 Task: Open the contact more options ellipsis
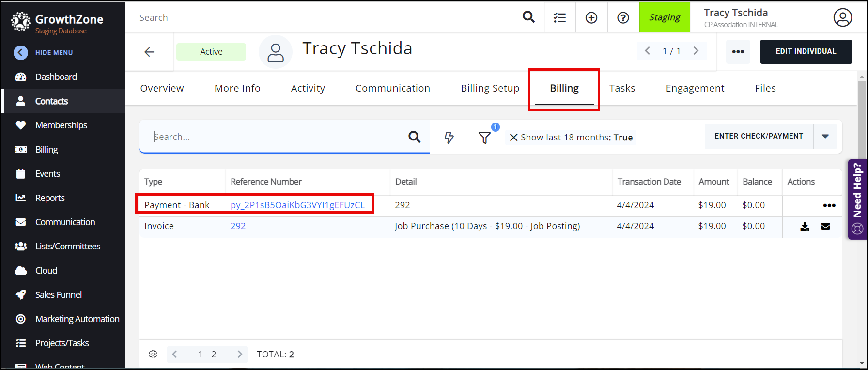point(738,52)
